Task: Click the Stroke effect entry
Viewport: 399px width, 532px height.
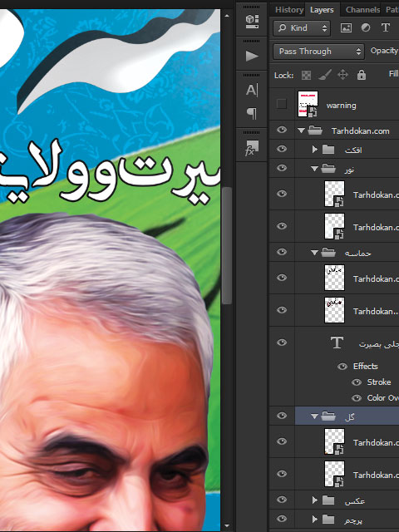Action: click(x=379, y=382)
